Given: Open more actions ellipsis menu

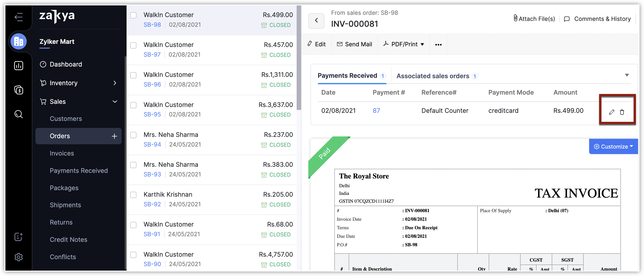Looking at the screenshot, I should click(x=438, y=45).
